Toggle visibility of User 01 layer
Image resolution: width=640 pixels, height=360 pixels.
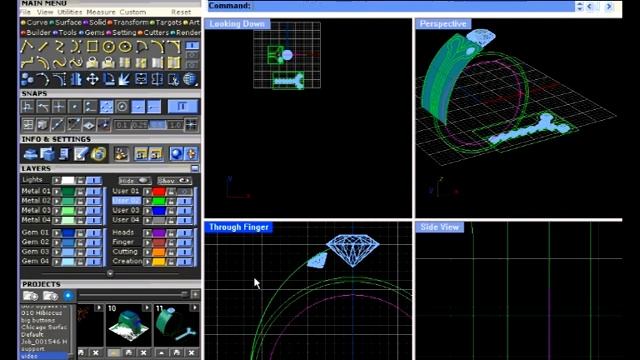click(185, 191)
